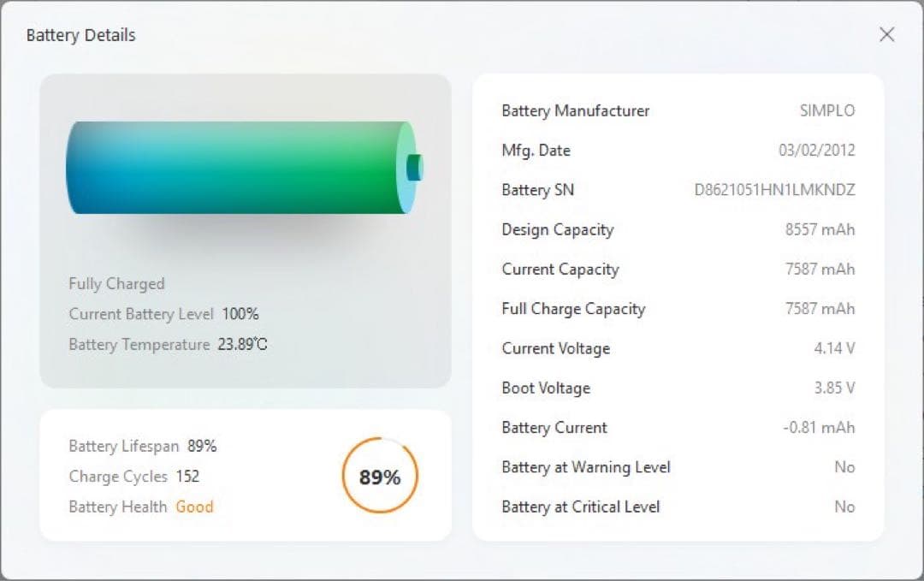Click the Full Charge Capacity label

[573, 309]
